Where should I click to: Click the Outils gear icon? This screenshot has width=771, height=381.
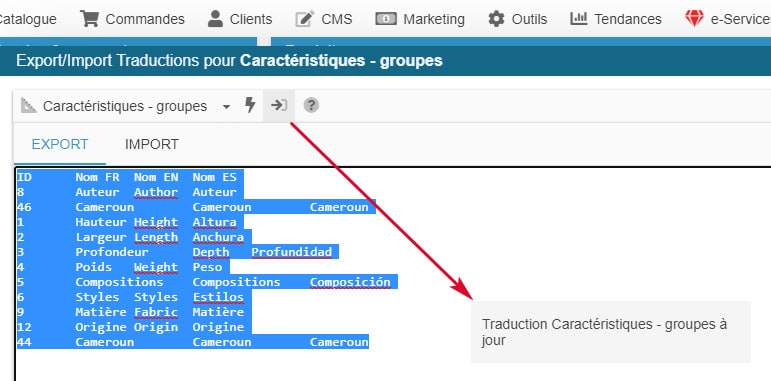point(496,19)
